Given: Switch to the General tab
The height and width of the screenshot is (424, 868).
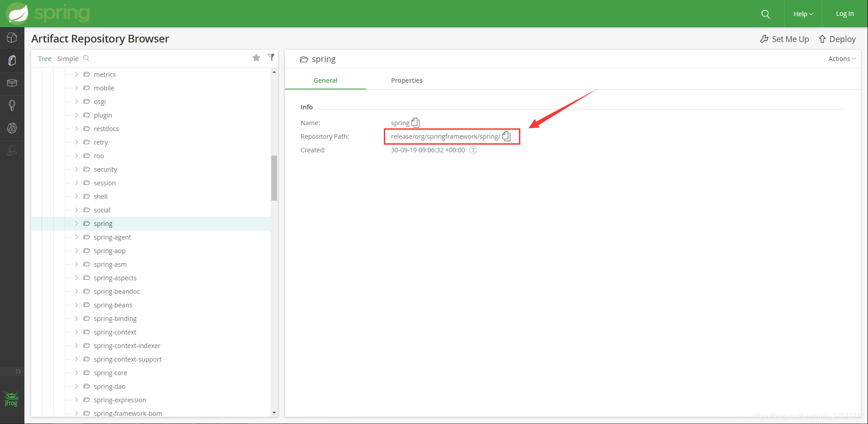Looking at the screenshot, I should [325, 80].
